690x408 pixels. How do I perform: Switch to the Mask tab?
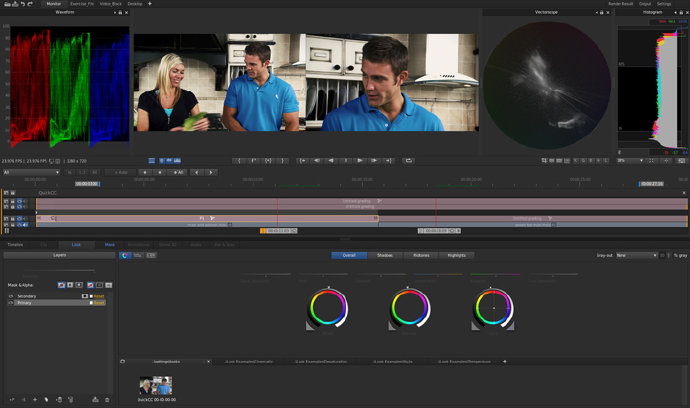pos(110,244)
